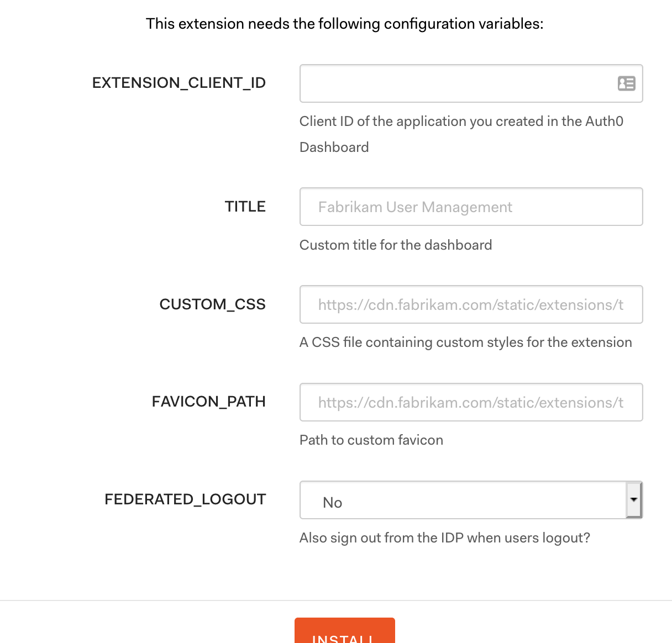Click the CUSTOM_CSS label
Screen dimensions: 672x643
(x=212, y=304)
